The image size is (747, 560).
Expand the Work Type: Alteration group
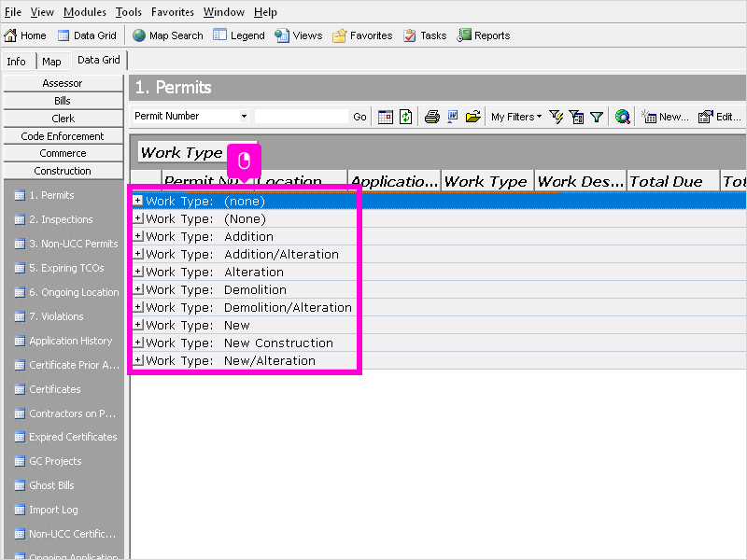click(137, 272)
